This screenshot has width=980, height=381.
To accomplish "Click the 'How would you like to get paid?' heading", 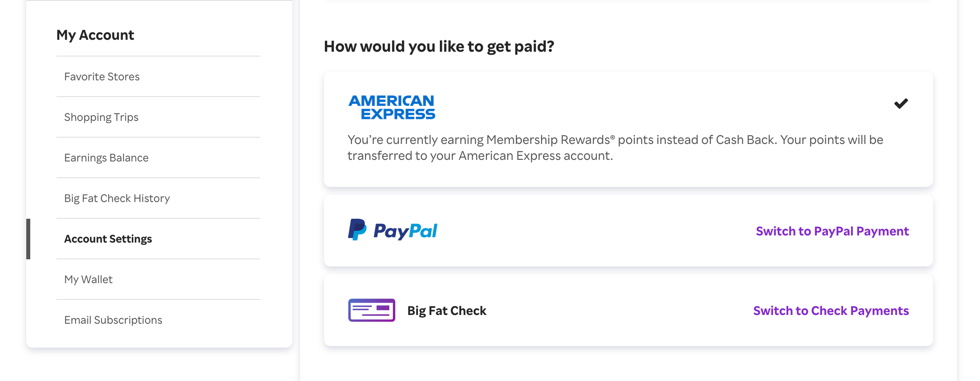I will [439, 47].
